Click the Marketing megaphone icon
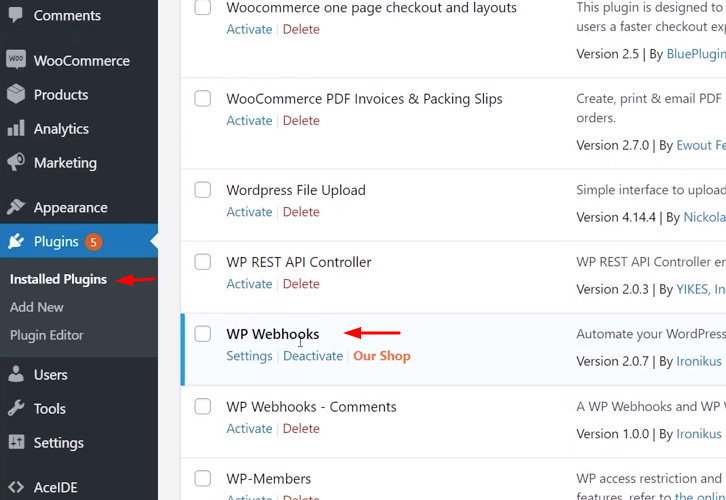 16,162
